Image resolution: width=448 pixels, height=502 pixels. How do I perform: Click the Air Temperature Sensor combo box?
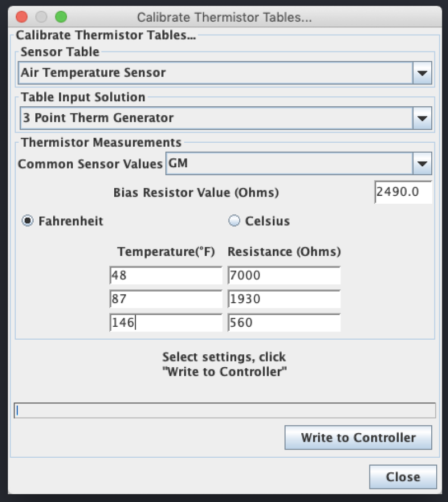pos(216,73)
